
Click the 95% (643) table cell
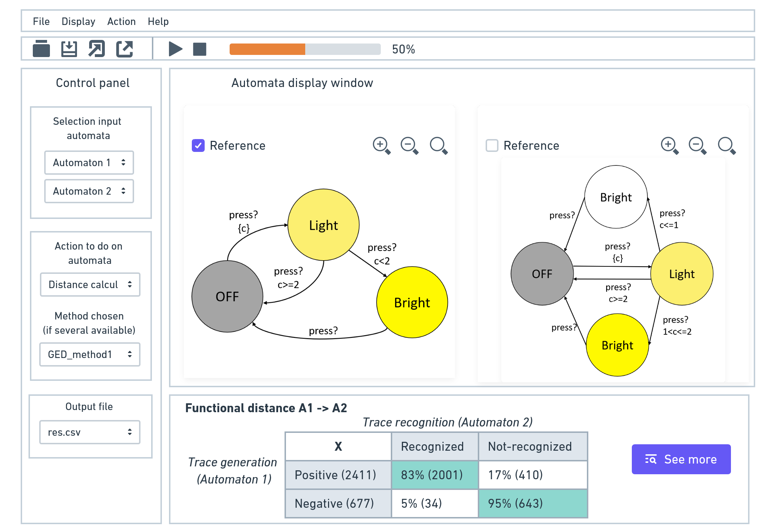coord(533,503)
